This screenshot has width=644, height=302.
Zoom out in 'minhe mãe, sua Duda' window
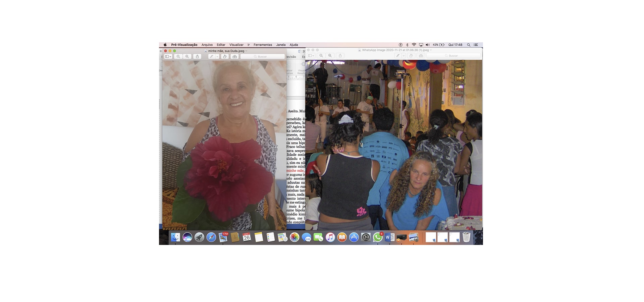point(178,57)
